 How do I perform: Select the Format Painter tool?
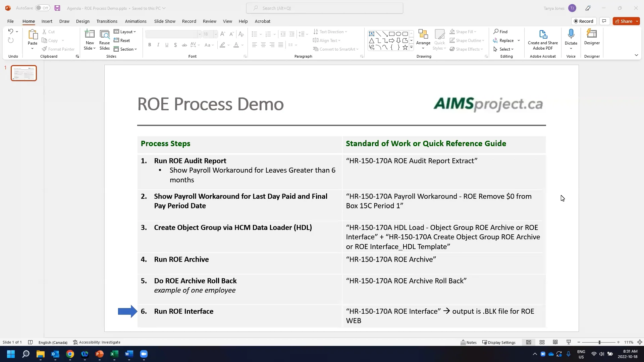(58, 49)
